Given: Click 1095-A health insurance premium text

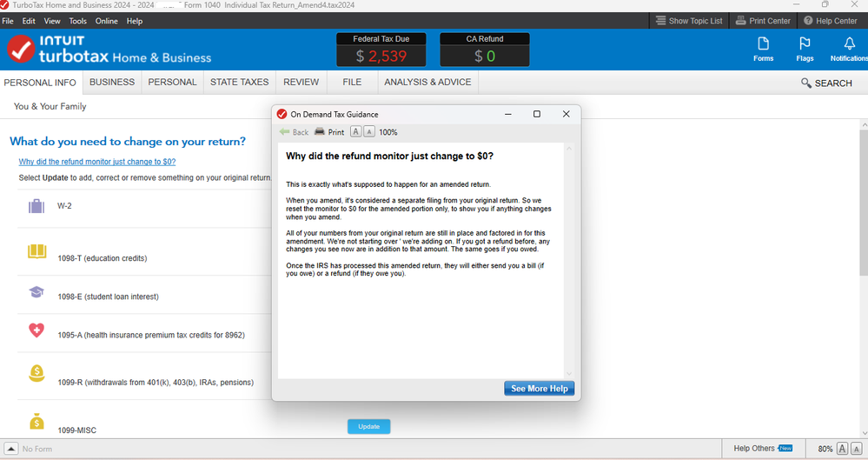Looking at the screenshot, I should pos(151,335).
